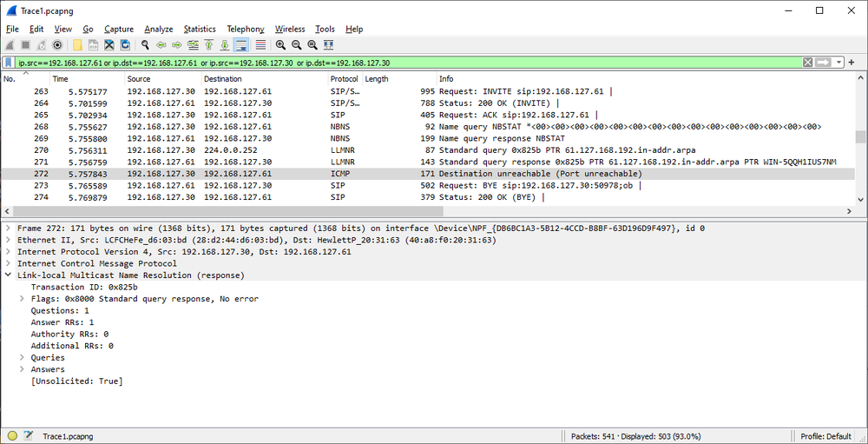This screenshot has height=444, width=868.
Task: Select packet 273 BYE request row
Action: (x=429, y=186)
